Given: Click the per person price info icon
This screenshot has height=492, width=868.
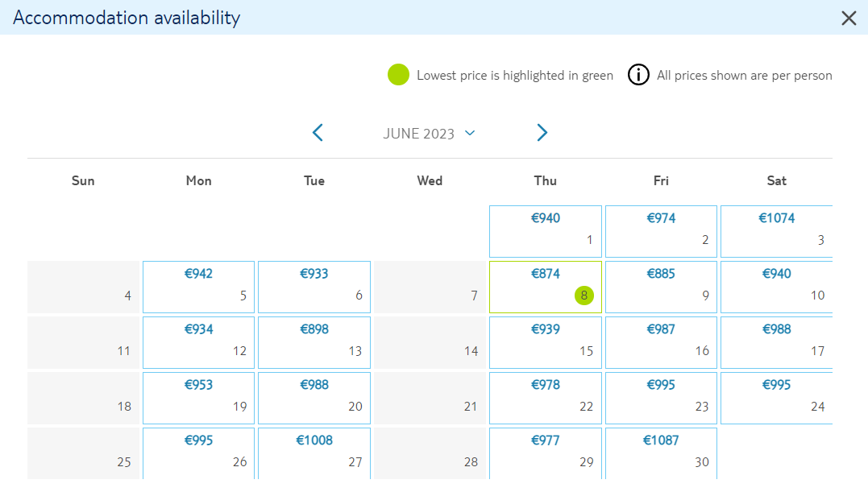Looking at the screenshot, I should [x=638, y=75].
